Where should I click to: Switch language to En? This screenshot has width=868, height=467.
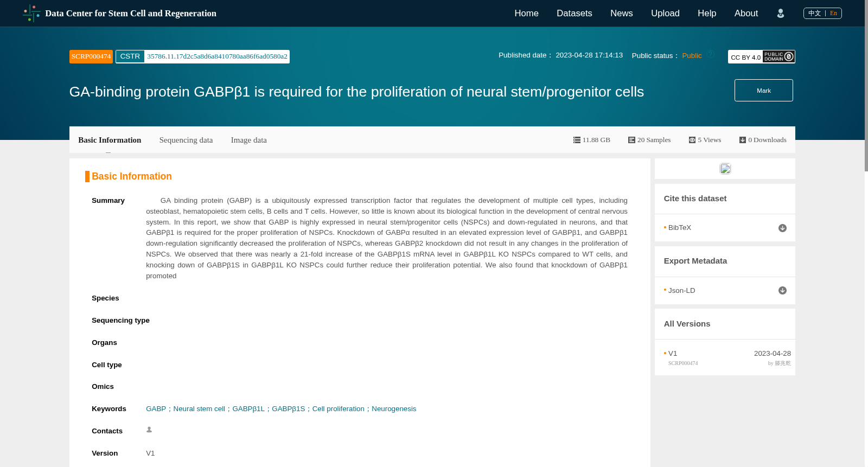833,13
